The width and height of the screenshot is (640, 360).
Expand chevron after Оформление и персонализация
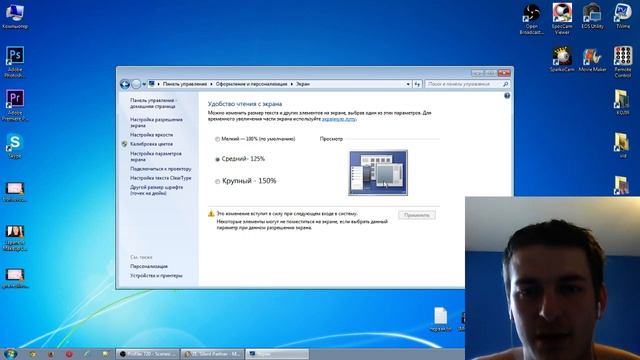click(x=291, y=84)
